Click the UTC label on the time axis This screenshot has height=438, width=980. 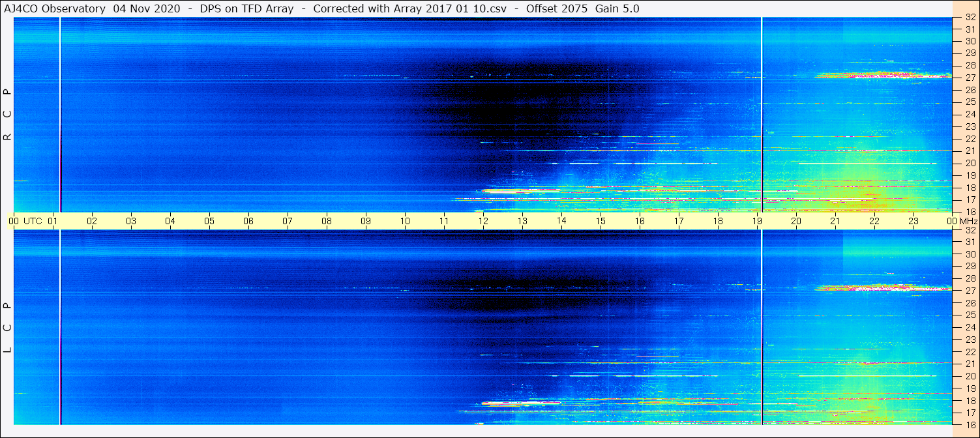[x=33, y=221]
